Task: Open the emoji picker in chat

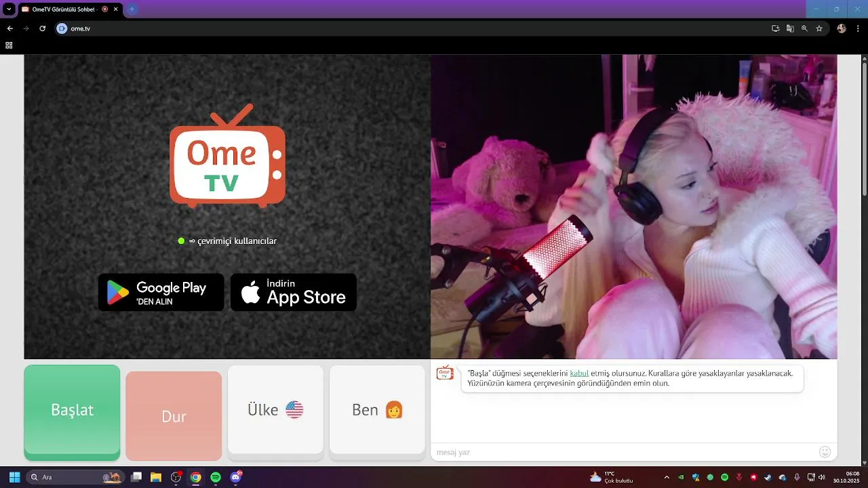Action: [825, 451]
